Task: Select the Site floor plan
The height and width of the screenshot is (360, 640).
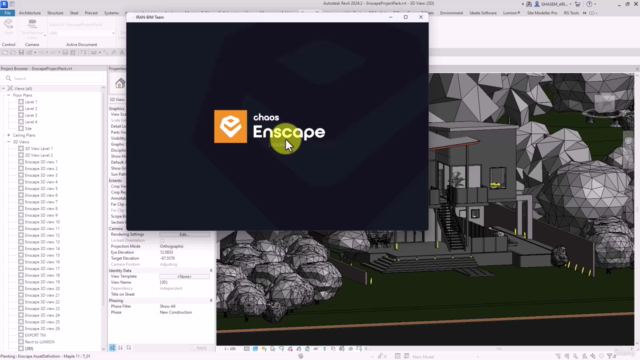Action: (28, 129)
